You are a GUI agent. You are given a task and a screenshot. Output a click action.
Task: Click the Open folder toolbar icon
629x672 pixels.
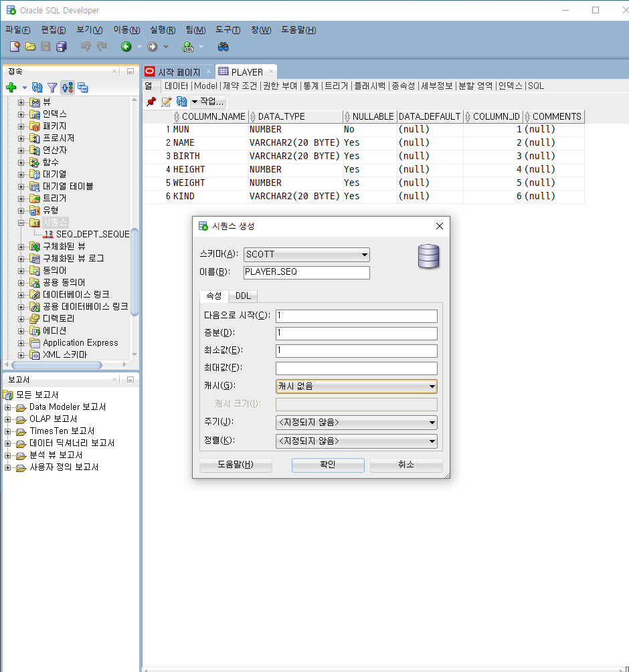(30, 46)
